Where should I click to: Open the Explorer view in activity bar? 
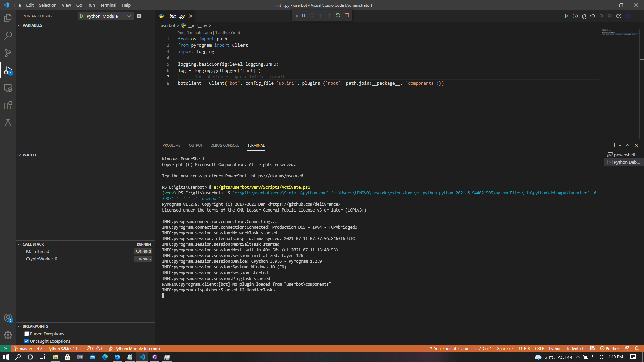(8, 18)
